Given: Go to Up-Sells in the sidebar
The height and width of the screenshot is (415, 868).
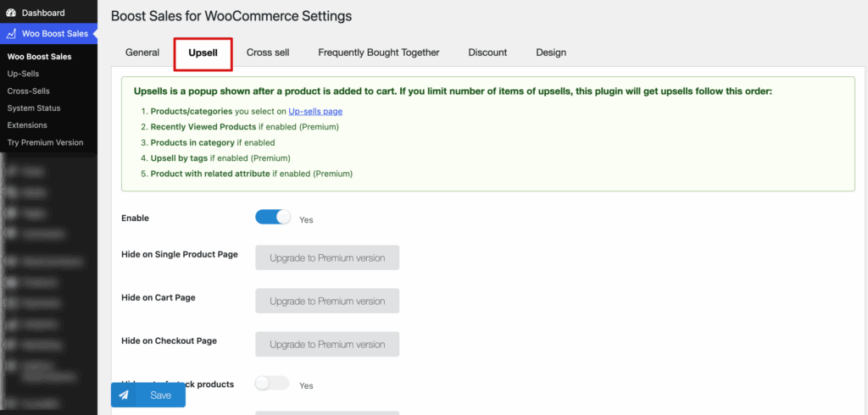Looking at the screenshot, I should tap(23, 74).
